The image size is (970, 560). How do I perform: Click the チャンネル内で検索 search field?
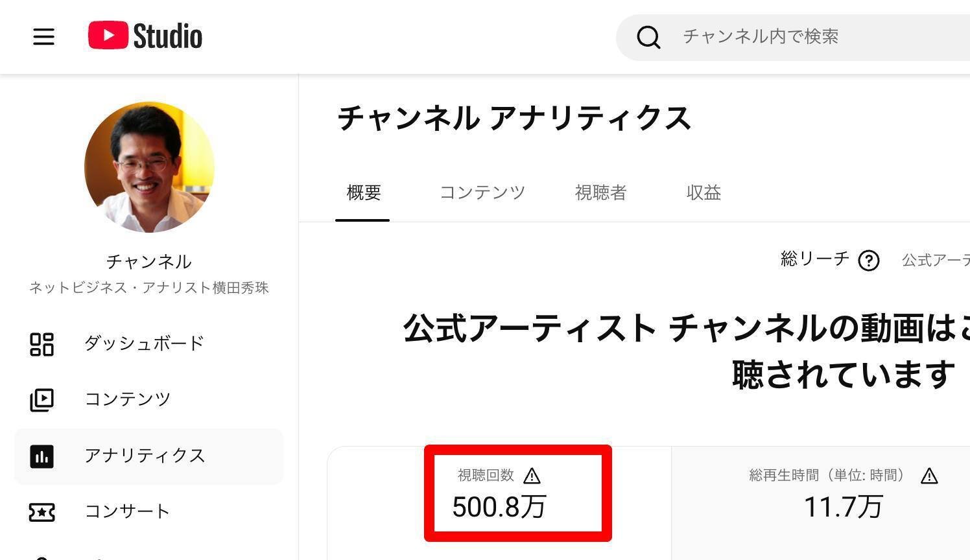point(810,36)
